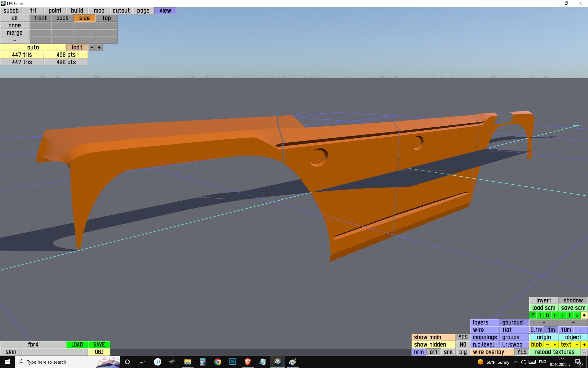Click the P perspective view button

pyautogui.click(x=533, y=315)
